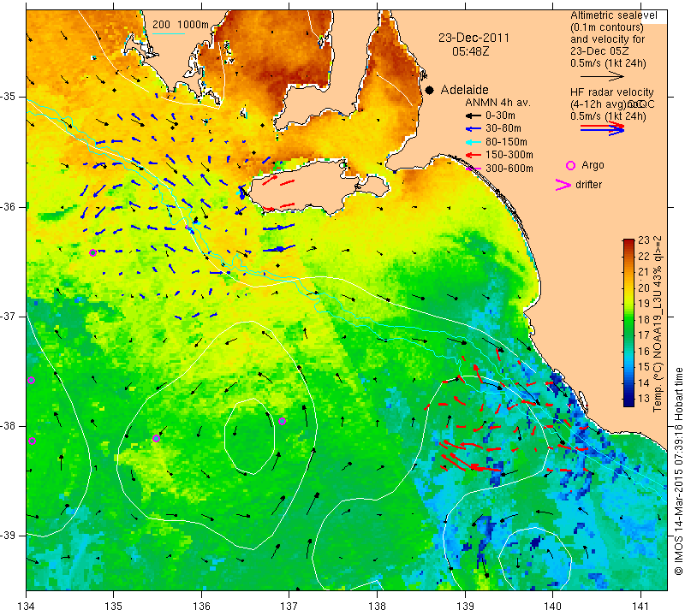
Task: Click the 18 value on temperature scale
Action: [x=644, y=320]
